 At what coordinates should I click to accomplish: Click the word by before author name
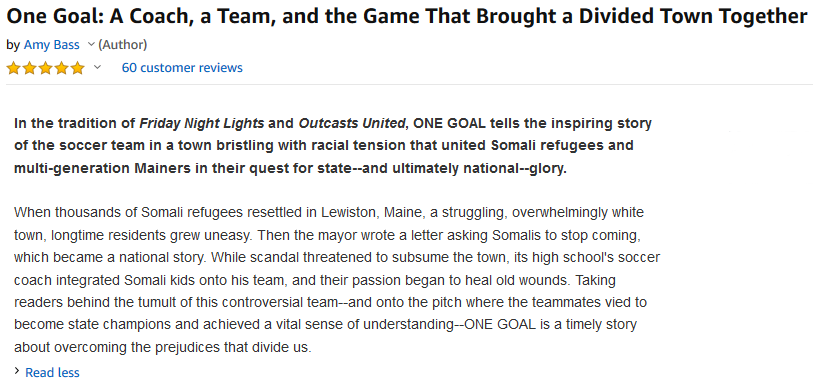(13, 46)
